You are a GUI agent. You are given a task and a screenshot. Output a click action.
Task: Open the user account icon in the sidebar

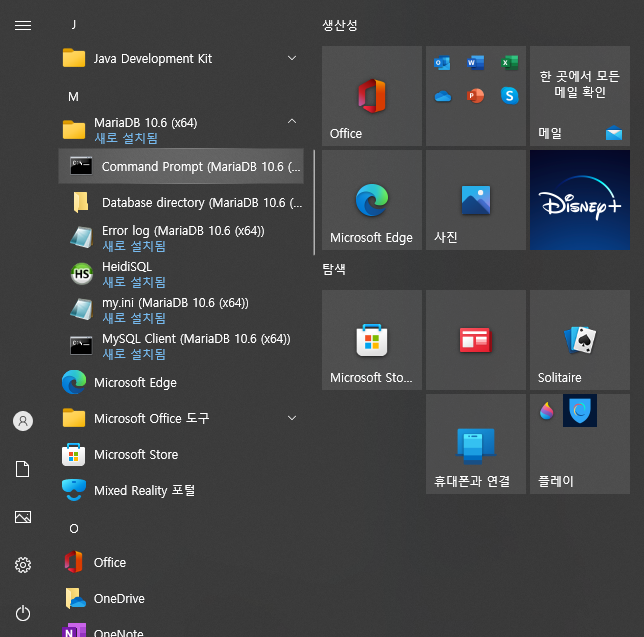(23, 421)
